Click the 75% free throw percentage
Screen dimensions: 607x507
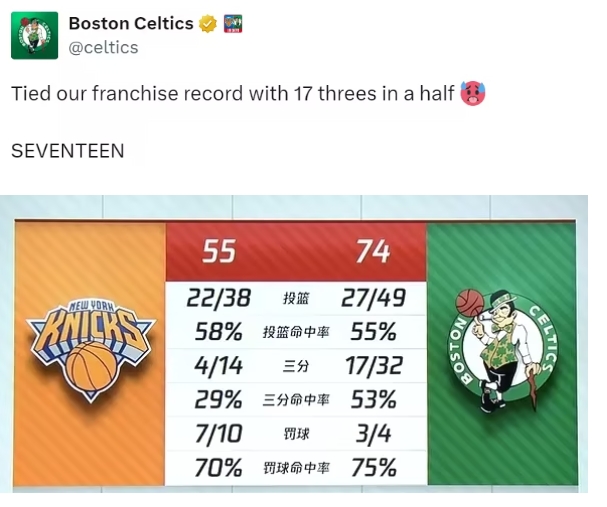coord(372,467)
